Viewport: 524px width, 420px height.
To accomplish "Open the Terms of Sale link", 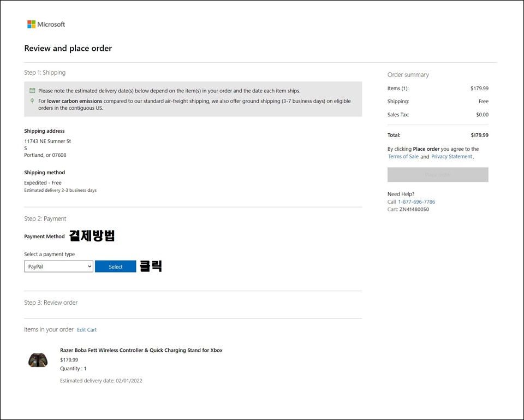I will (x=403, y=157).
